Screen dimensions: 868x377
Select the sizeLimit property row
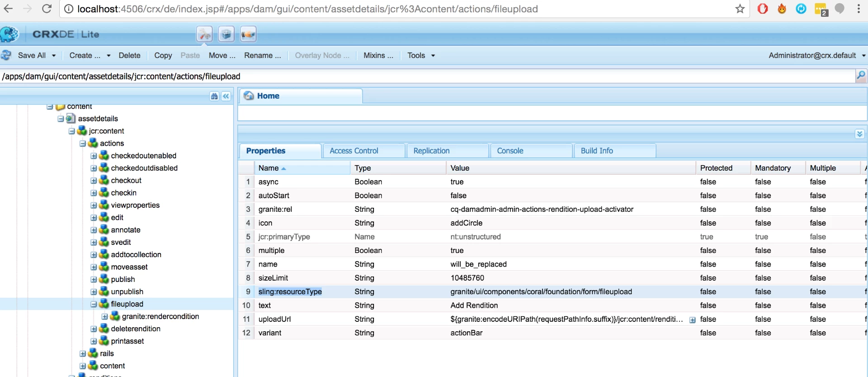point(552,278)
